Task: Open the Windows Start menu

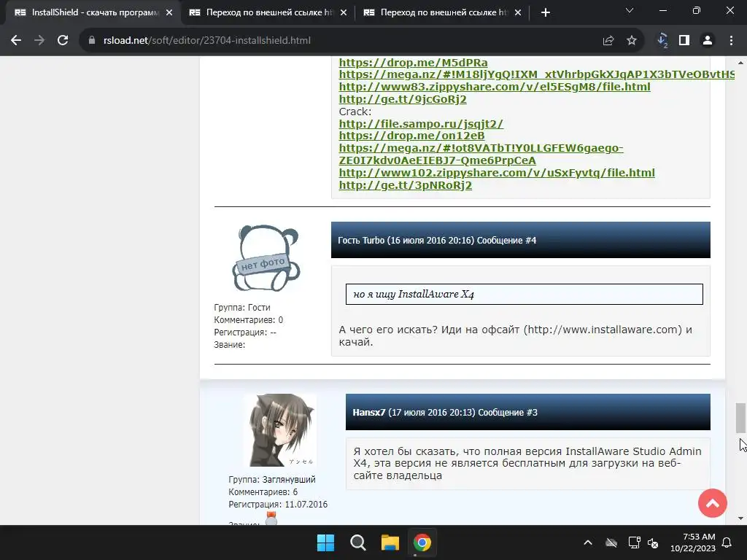Action: pos(326,542)
